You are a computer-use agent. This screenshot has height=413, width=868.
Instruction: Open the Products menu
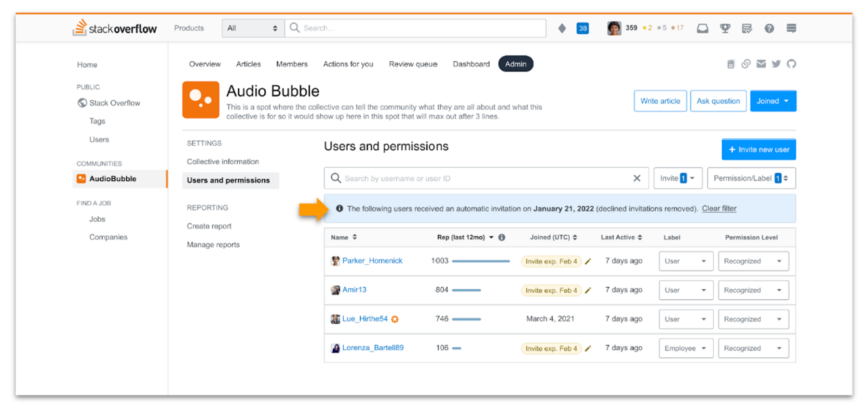click(189, 28)
